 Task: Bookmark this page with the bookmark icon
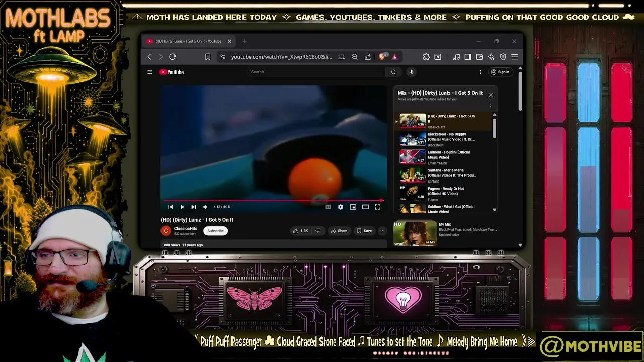208,57
